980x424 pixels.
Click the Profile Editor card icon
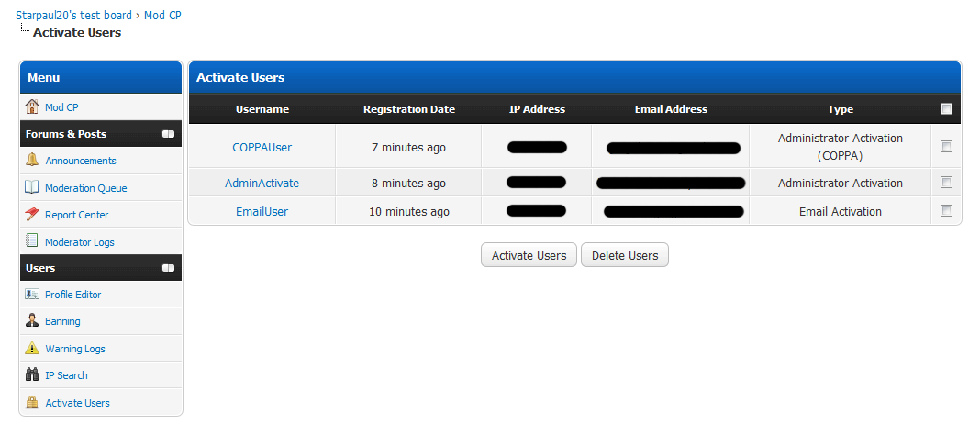pyautogui.click(x=32, y=295)
